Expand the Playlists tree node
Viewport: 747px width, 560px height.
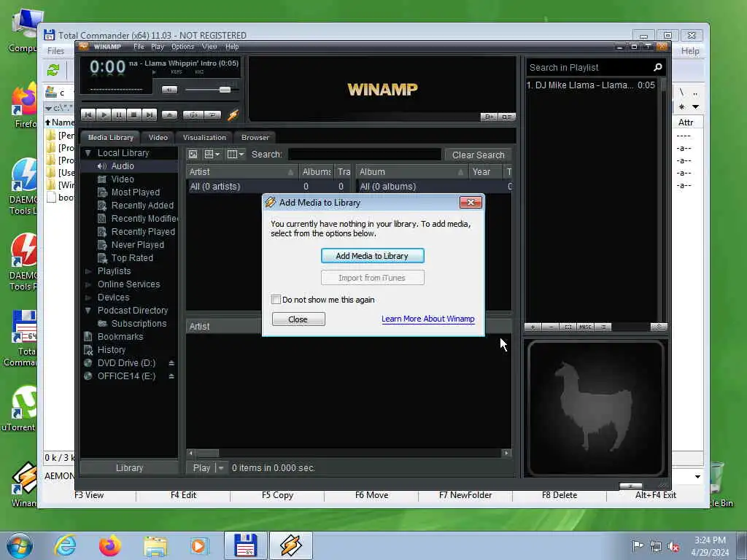click(88, 271)
